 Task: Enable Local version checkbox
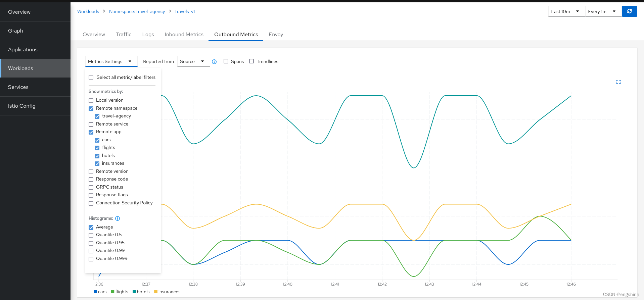(x=91, y=100)
